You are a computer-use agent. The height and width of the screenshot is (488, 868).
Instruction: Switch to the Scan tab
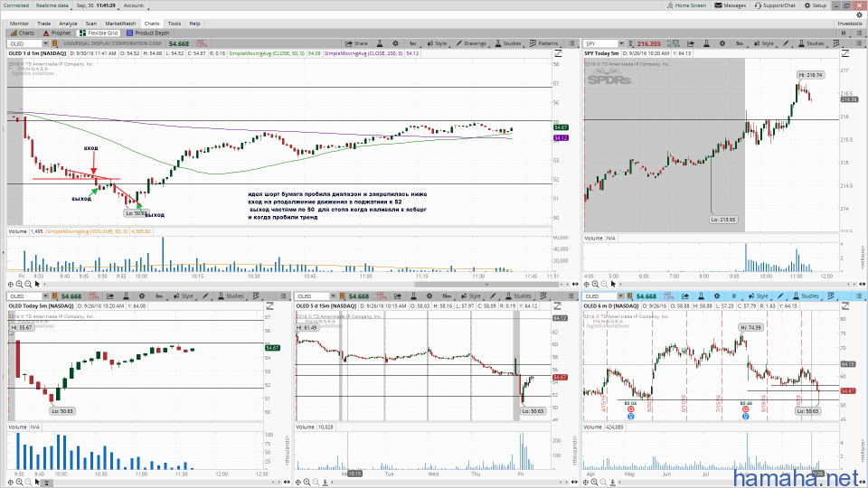90,23
